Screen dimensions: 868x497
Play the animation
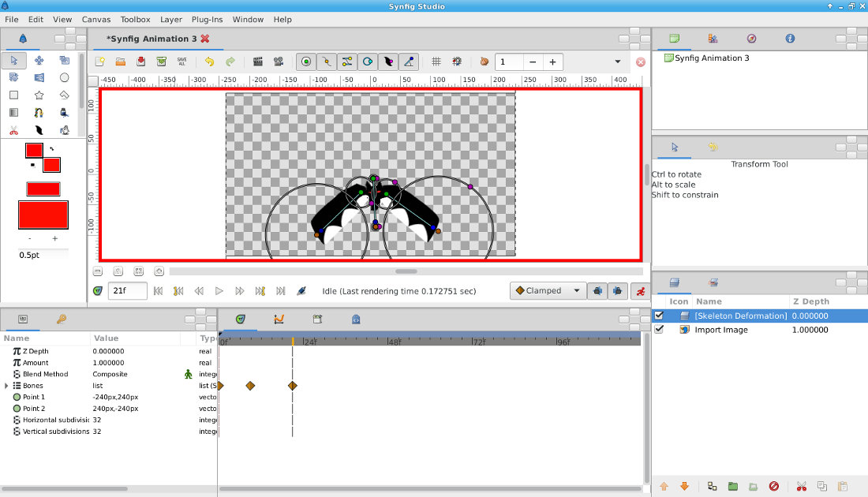click(219, 291)
